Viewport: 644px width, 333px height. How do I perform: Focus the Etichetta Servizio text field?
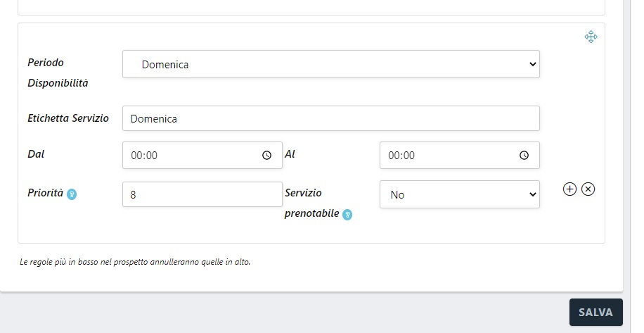(330, 118)
